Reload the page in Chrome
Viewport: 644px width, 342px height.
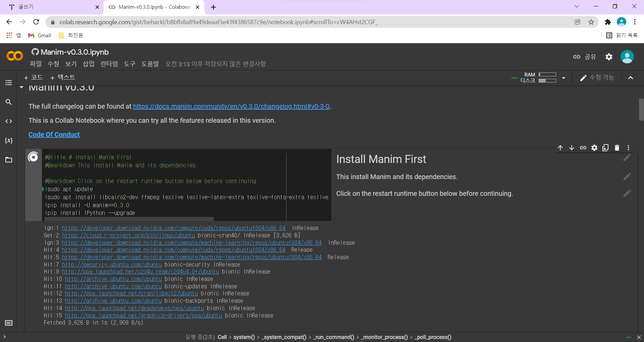tap(36, 22)
